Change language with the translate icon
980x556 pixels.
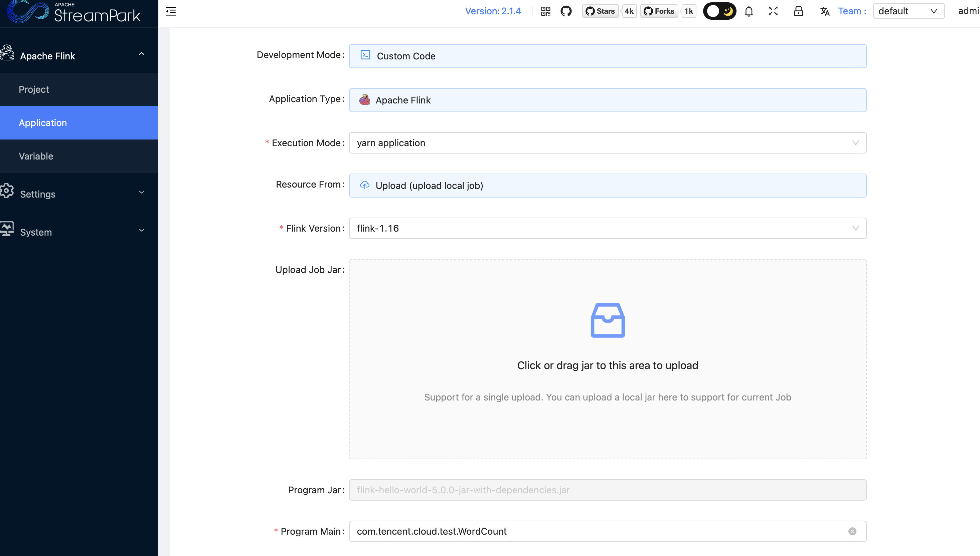824,11
